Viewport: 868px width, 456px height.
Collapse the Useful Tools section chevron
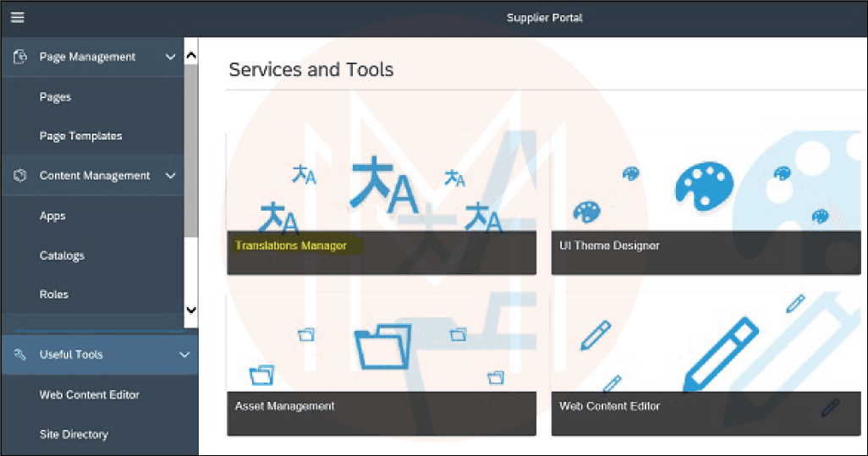point(185,354)
